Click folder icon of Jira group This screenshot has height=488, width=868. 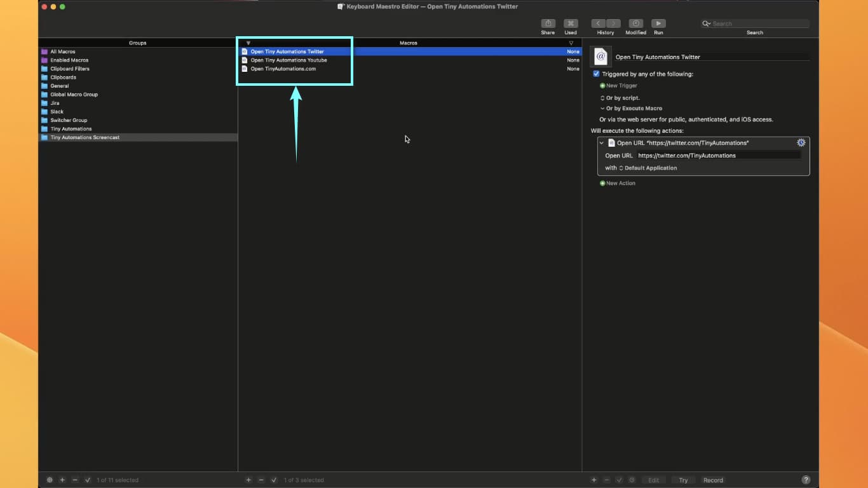tap(44, 103)
